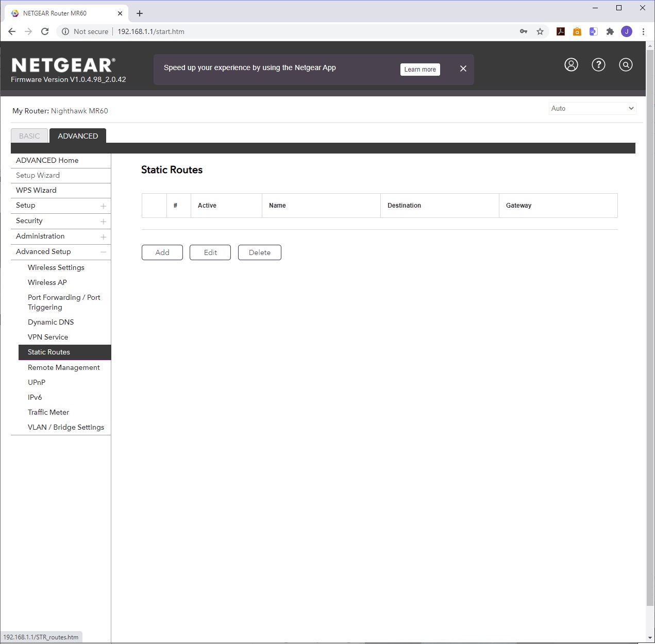Open the Extensions puzzle piece menu
This screenshot has height=644, width=655.
(x=610, y=31)
